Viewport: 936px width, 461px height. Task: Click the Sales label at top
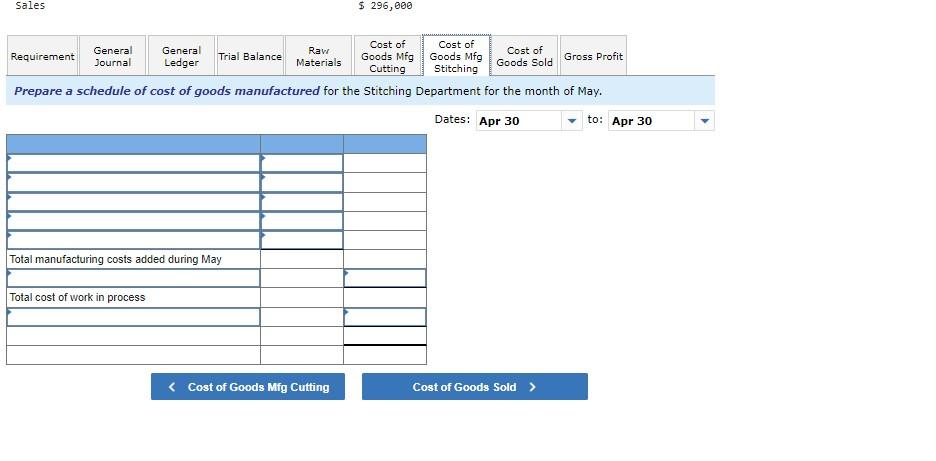coord(30,5)
